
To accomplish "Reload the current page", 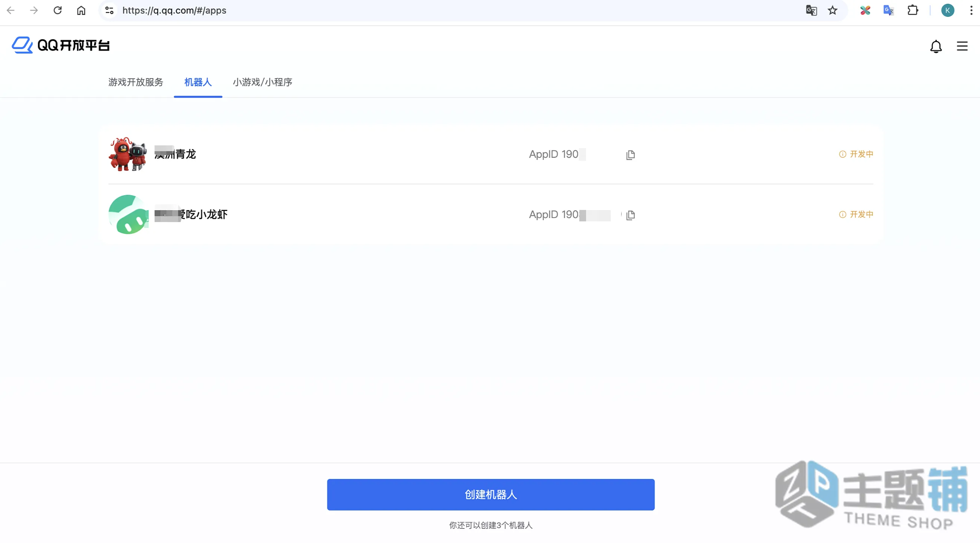I will click(x=58, y=10).
